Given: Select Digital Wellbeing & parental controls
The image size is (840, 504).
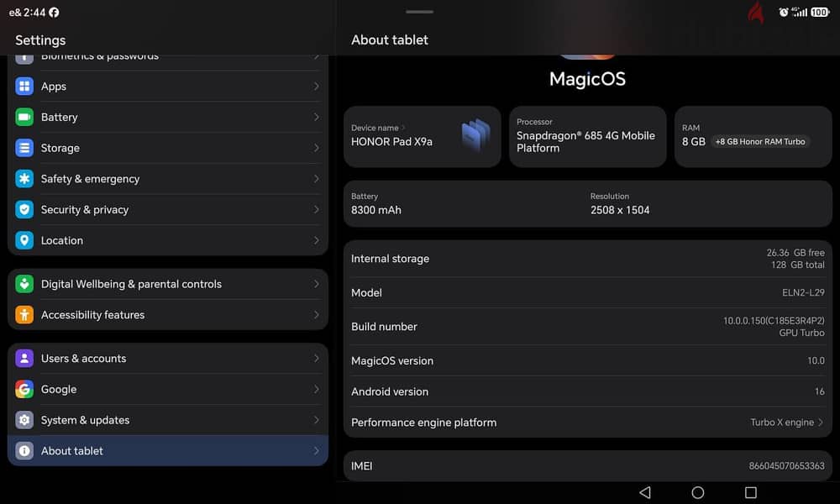Looking at the screenshot, I should click(168, 284).
